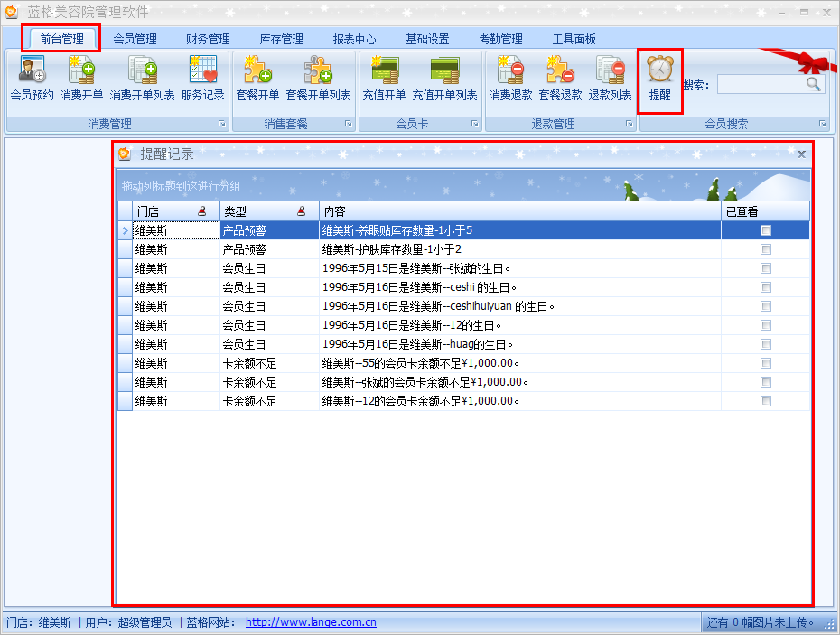Click the 类型 column filter pin icon

301,211
